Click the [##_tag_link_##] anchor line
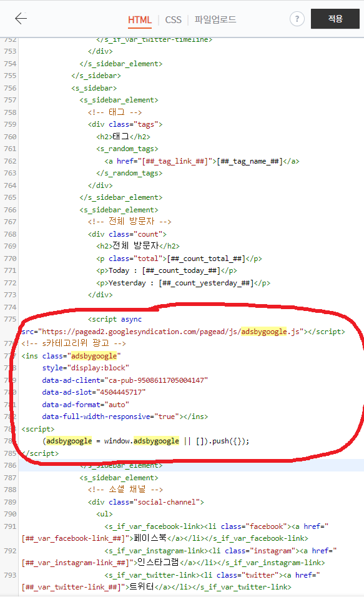364x597 pixels. [202, 161]
